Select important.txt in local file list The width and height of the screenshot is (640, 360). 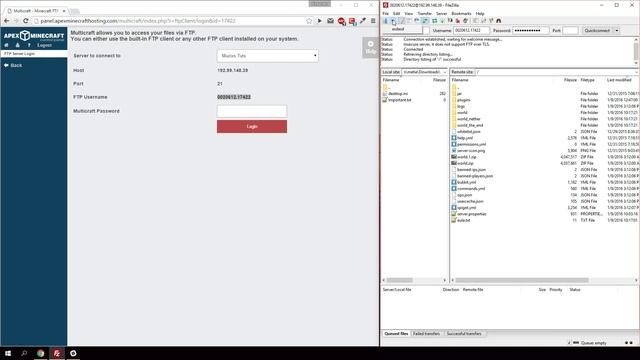[399, 100]
